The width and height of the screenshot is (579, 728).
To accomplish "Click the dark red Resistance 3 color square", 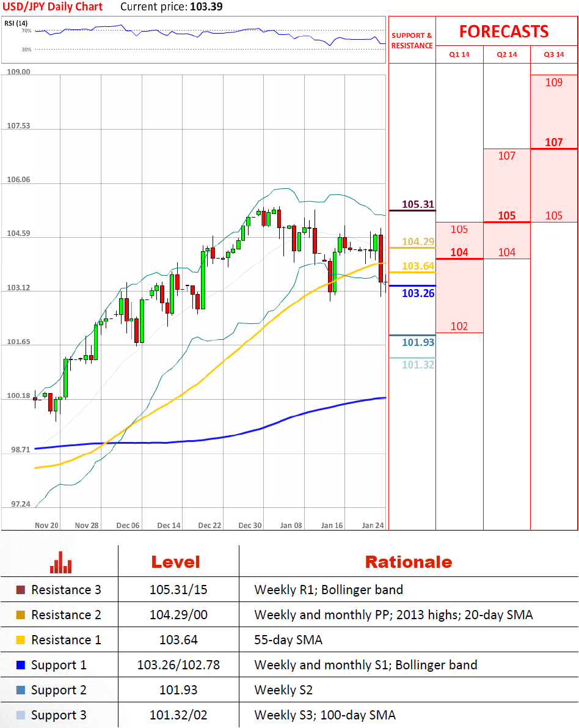I will (x=21, y=590).
